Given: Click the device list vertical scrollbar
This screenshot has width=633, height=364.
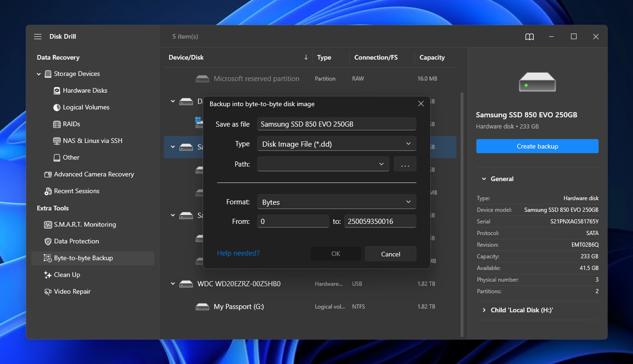Looking at the screenshot, I should [462, 215].
